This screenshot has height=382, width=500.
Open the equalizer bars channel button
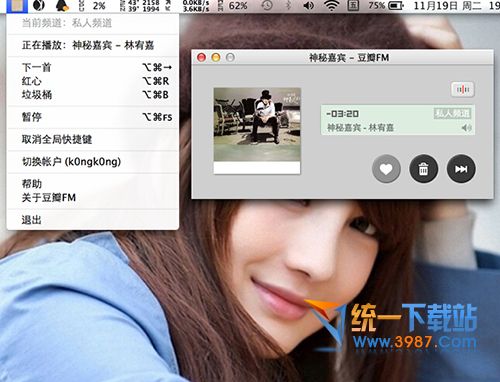pyautogui.click(x=463, y=89)
